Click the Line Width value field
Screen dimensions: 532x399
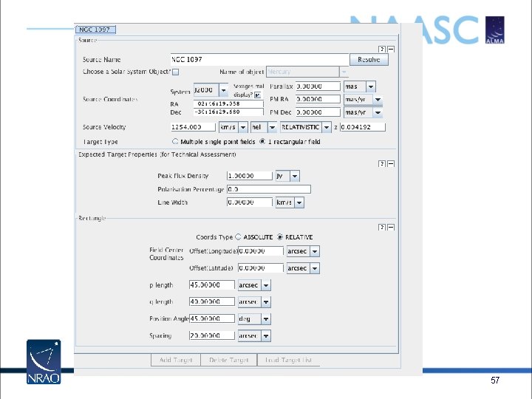coord(250,202)
